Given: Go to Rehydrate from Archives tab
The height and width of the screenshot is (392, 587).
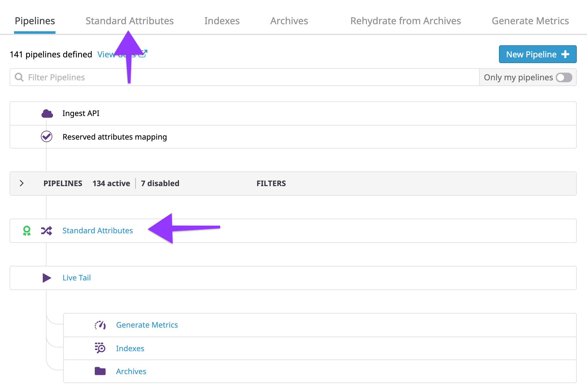Looking at the screenshot, I should click(x=405, y=21).
